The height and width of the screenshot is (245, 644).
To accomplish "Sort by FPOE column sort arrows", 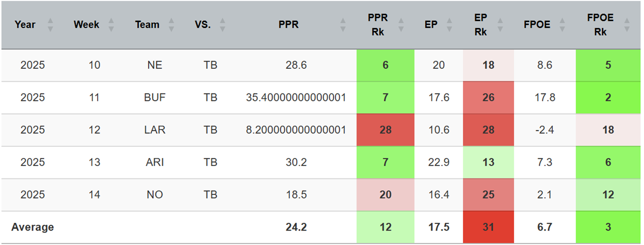I will [x=566, y=24].
